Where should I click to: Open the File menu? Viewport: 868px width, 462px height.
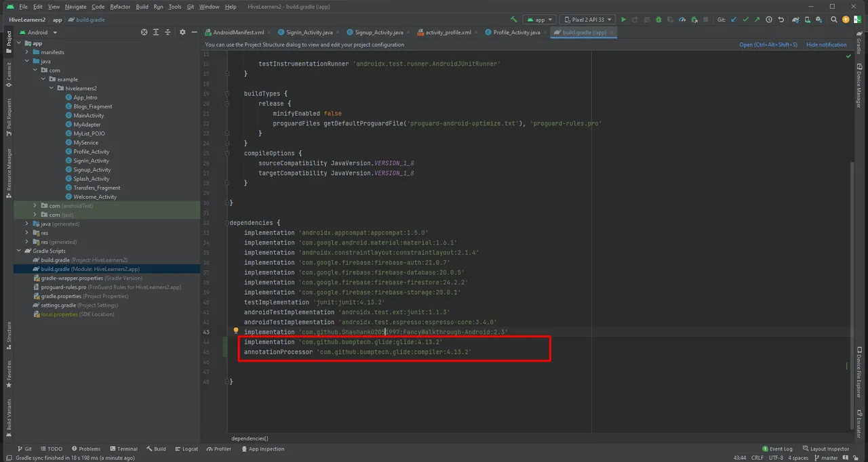(23, 6)
